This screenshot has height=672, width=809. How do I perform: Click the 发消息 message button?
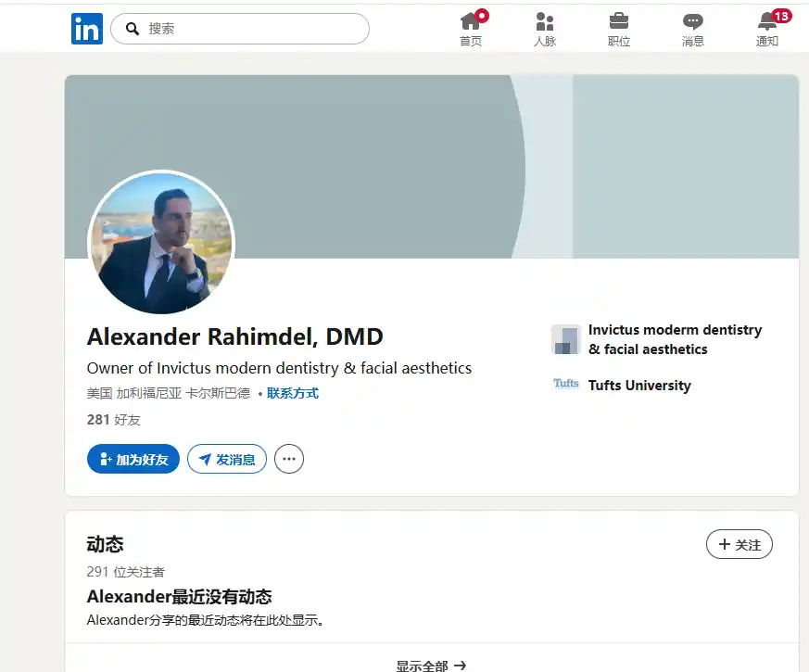(x=227, y=459)
